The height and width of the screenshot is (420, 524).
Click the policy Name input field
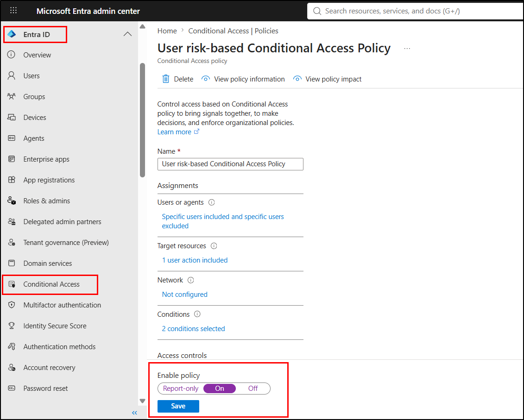coord(230,164)
